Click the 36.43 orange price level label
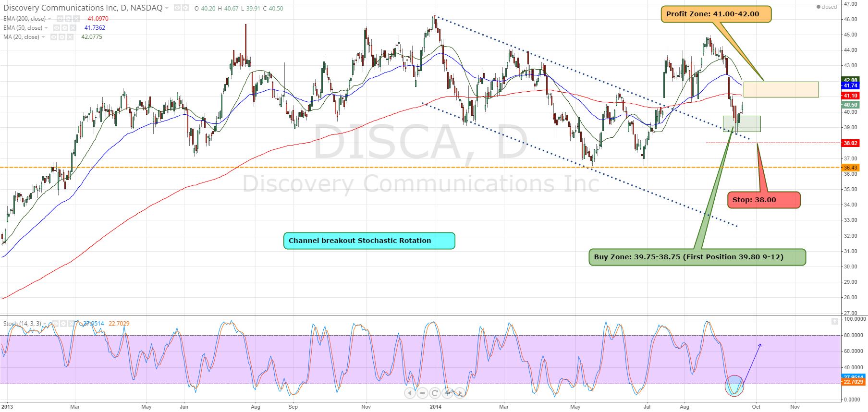The width and height of the screenshot is (868, 412). 850,168
